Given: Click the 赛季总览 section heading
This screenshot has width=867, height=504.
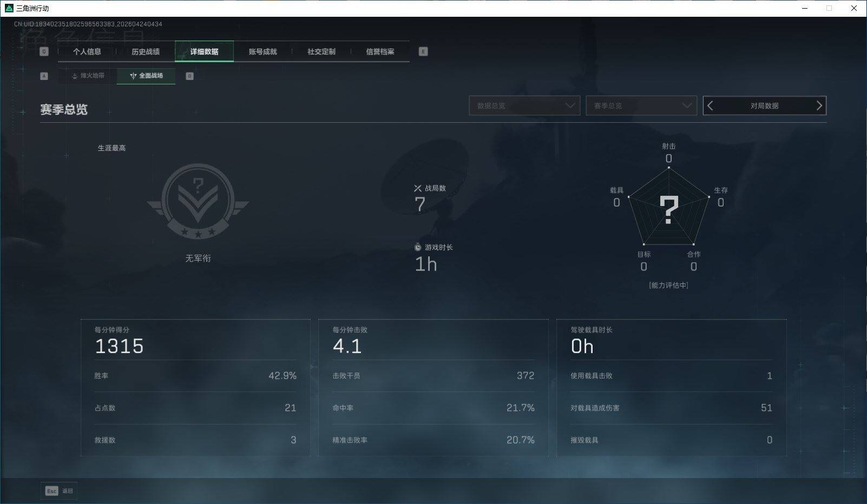Looking at the screenshot, I should pyautogui.click(x=64, y=109).
